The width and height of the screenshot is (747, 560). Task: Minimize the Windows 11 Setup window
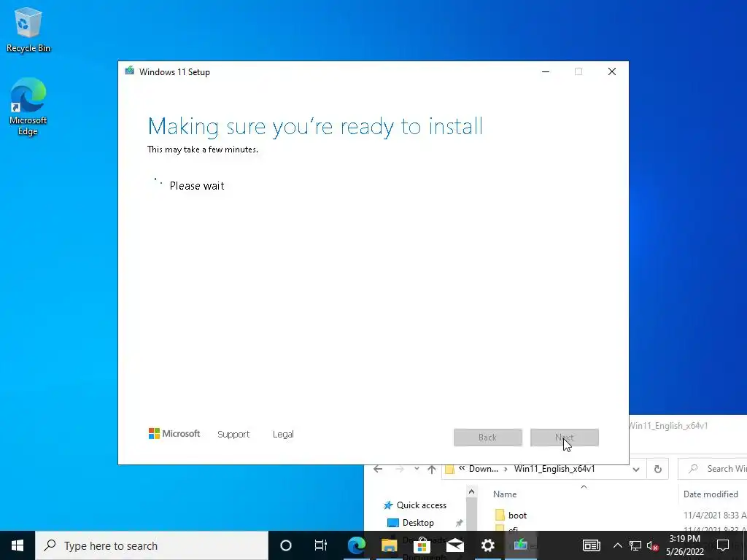[546, 71]
